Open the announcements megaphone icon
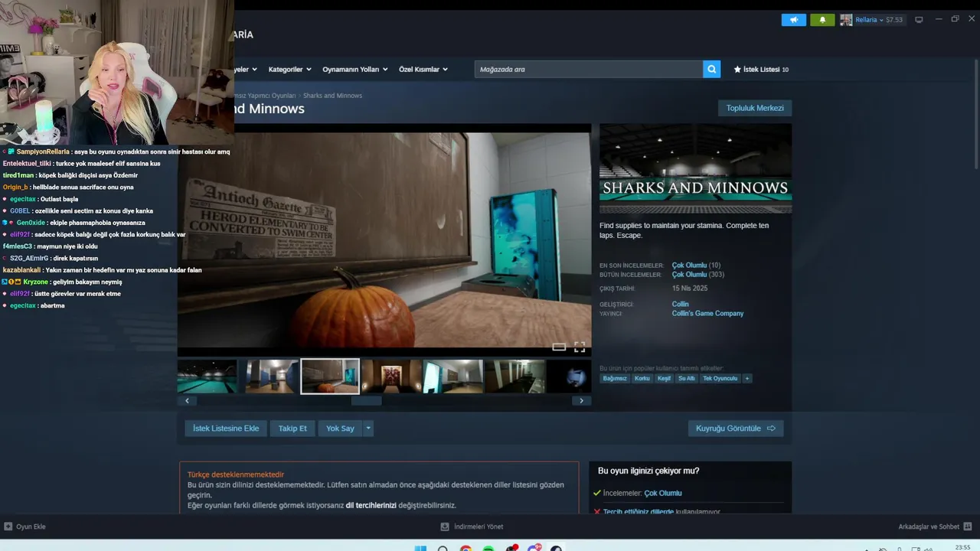This screenshot has width=980, height=551. coord(794,20)
